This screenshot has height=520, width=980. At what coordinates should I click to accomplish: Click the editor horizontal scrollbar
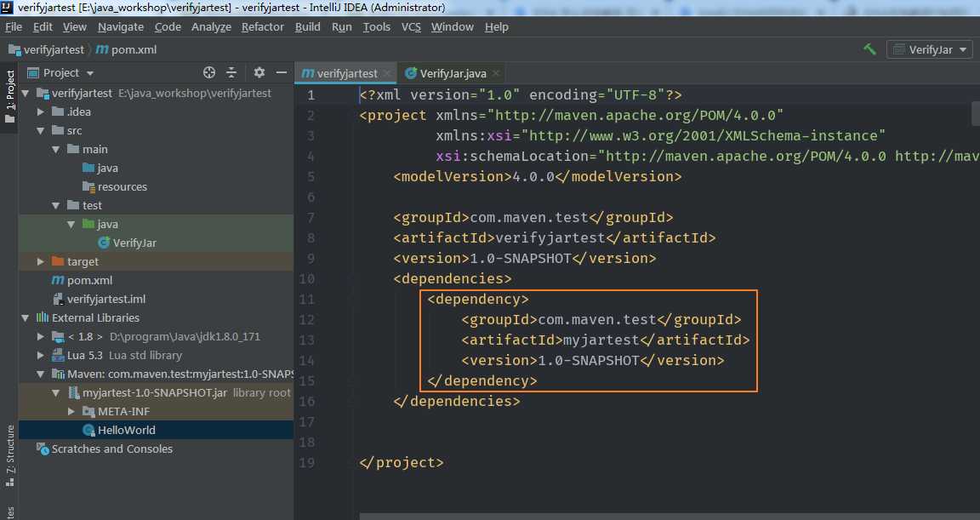[x=669, y=517]
